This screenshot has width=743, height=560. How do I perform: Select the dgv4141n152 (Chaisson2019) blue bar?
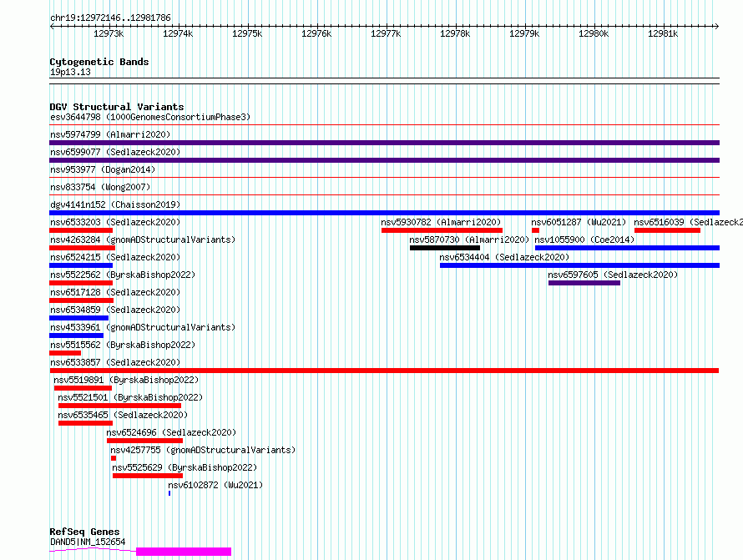tap(384, 213)
